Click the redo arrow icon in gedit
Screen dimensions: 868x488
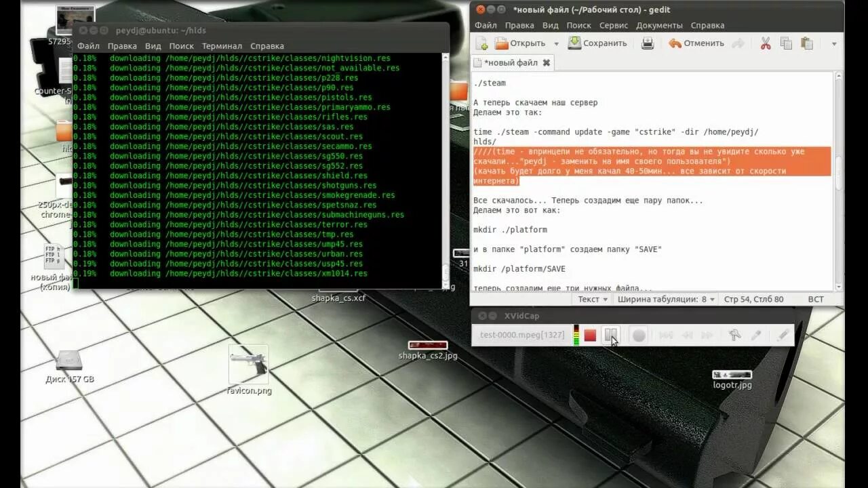(x=738, y=43)
